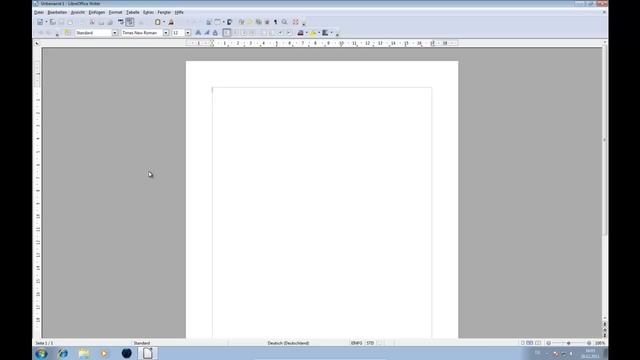Viewport: 640px width, 360px height.
Task: Open the Tabelle menu
Action: click(x=133, y=12)
